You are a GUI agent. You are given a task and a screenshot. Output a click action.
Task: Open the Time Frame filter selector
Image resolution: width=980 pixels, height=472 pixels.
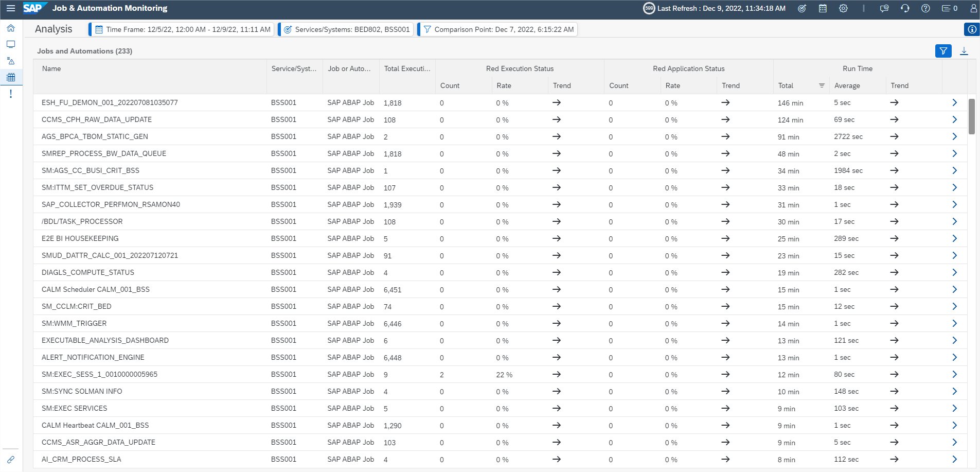pyautogui.click(x=182, y=29)
